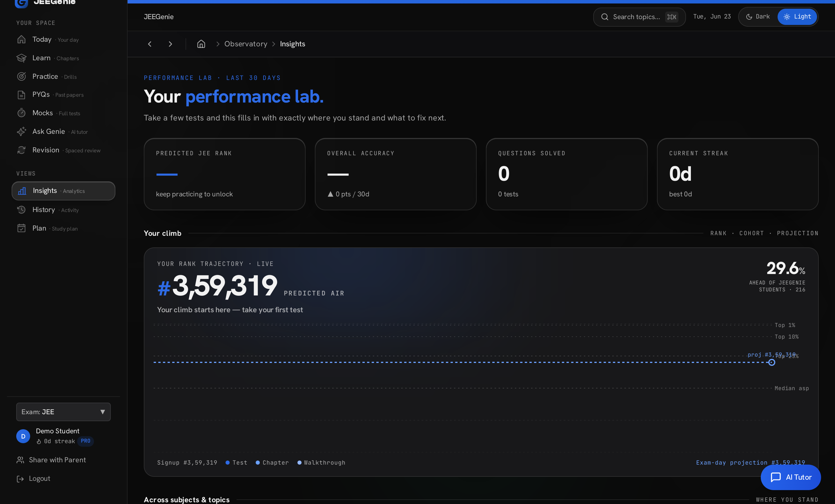Click 'JEEGenie' title in top bar
The width and height of the screenshot is (835, 504).
[x=159, y=17]
